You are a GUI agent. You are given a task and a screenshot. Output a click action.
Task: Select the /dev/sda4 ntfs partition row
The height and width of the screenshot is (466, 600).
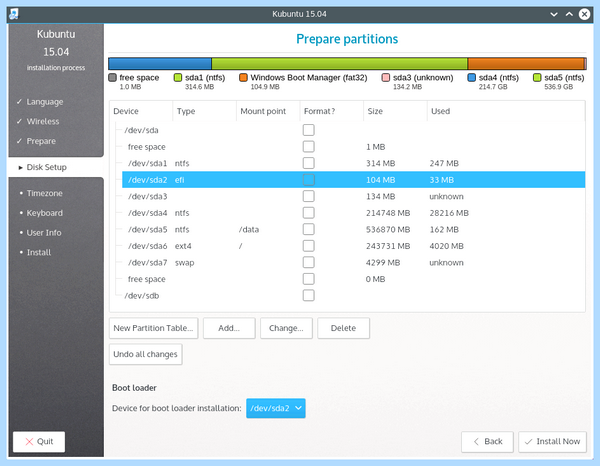click(x=353, y=213)
